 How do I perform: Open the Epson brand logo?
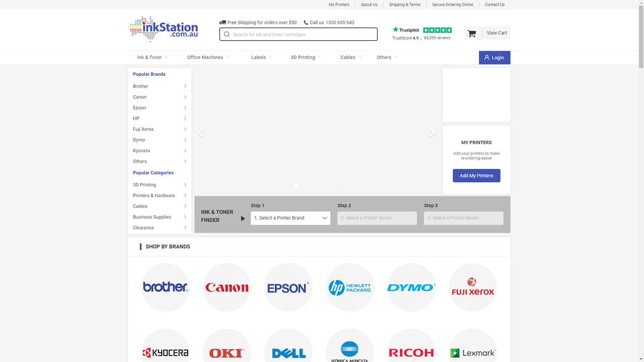coord(288,288)
